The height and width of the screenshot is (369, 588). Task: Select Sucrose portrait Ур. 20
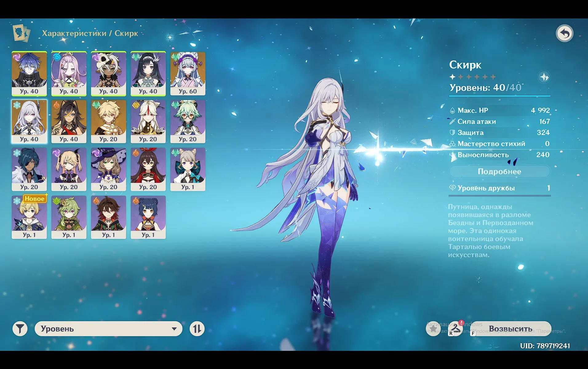point(188,121)
